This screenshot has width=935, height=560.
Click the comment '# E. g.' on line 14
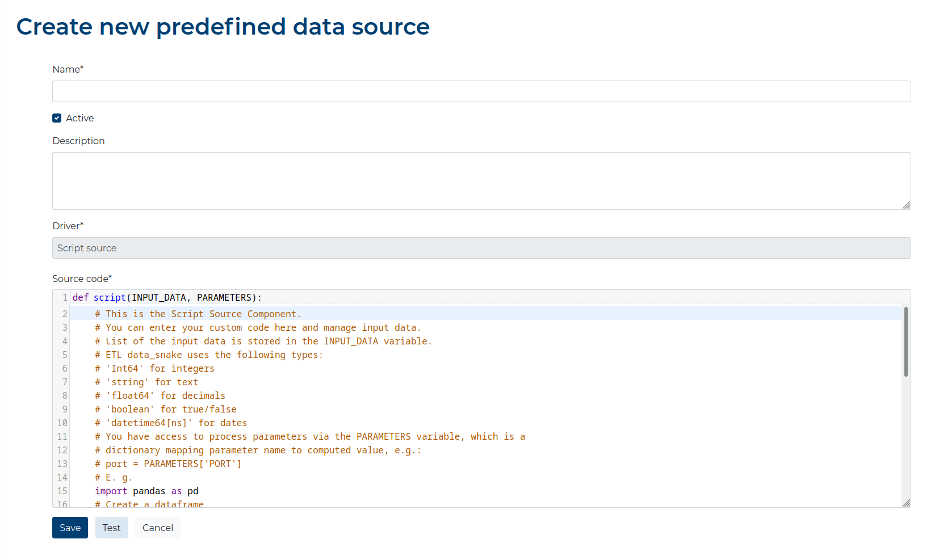(x=114, y=477)
